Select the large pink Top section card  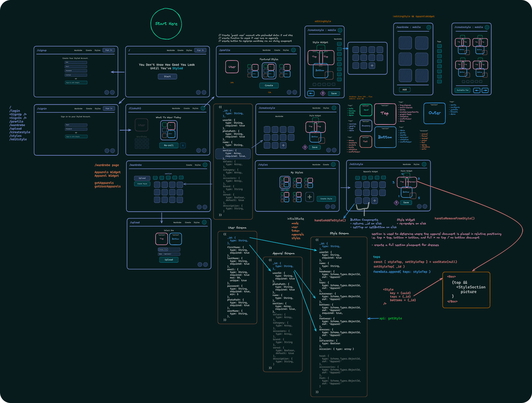tap(385, 113)
